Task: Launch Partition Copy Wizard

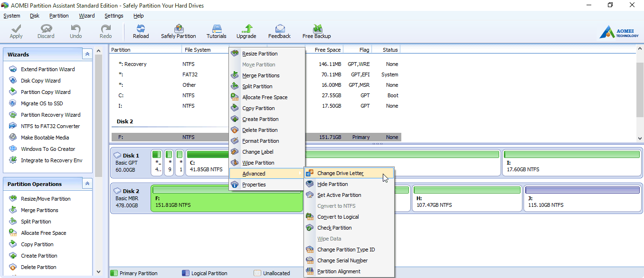Action: point(46,92)
